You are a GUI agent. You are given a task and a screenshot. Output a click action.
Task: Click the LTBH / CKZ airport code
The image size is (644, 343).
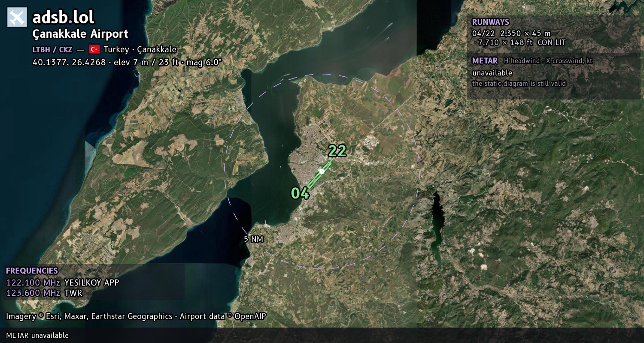(52, 49)
